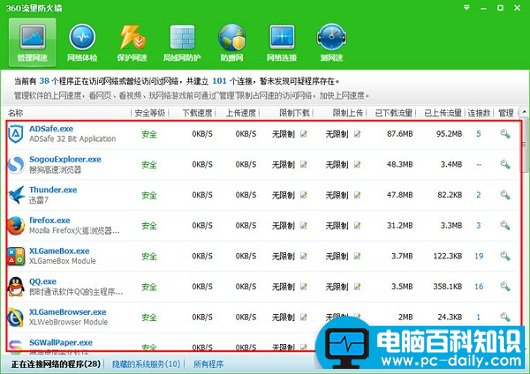Open the 管理网速 toolbar item
This screenshot has width=530, height=374.
coord(32,42)
